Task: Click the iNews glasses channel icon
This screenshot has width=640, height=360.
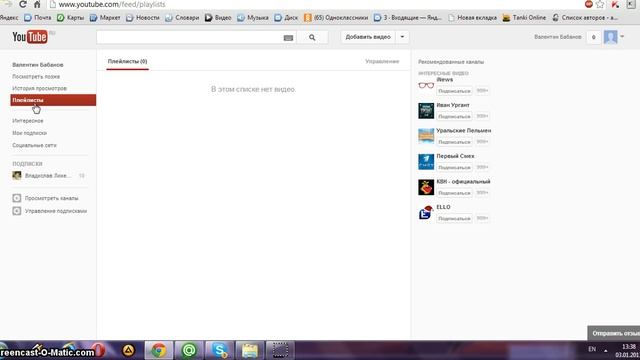Action: pos(426,85)
